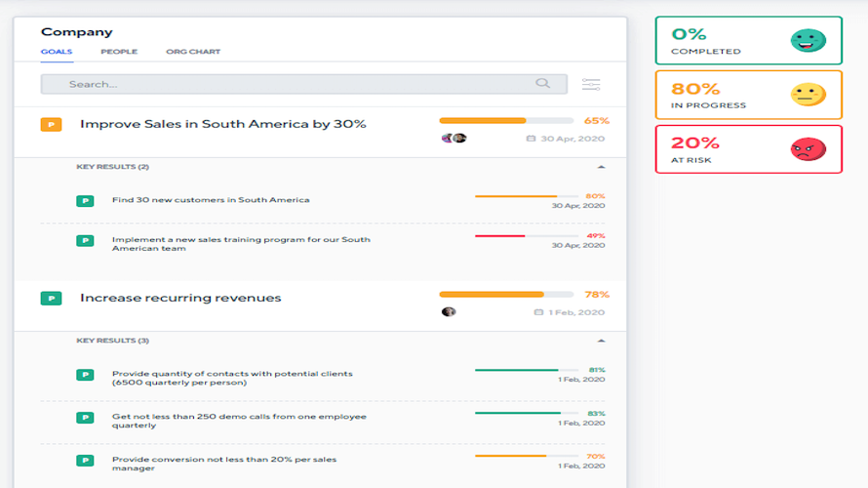
Task: Switch to the People tab
Action: 119,52
